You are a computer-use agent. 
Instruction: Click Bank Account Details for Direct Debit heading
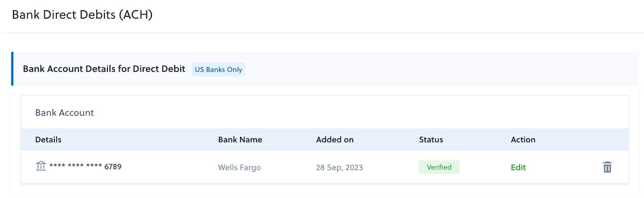tap(104, 69)
